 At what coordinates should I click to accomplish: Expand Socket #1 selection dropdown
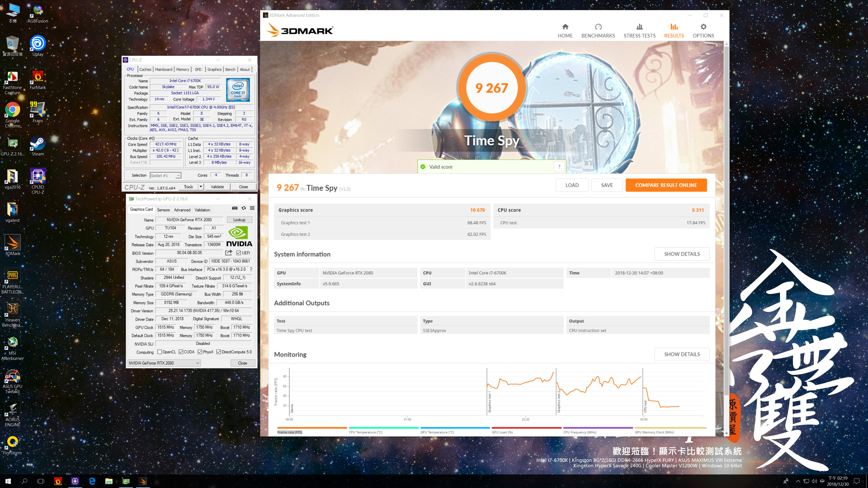(x=178, y=176)
